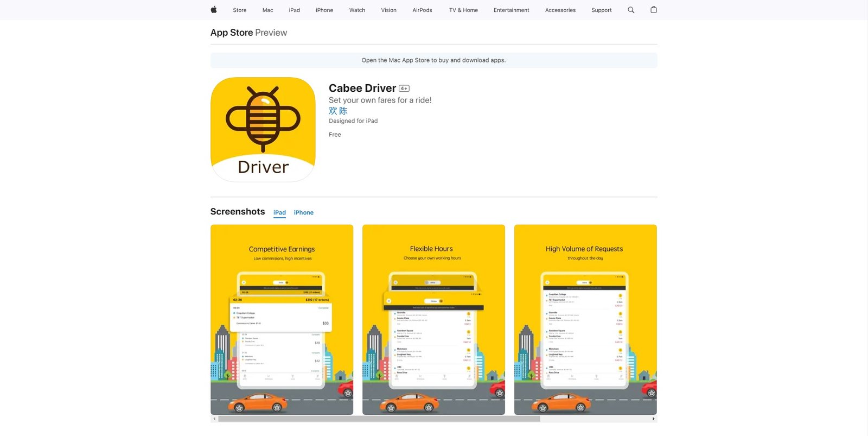Viewport: 868px width, 436px height.
Task: Open the Watch menu
Action: pos(357,10)
